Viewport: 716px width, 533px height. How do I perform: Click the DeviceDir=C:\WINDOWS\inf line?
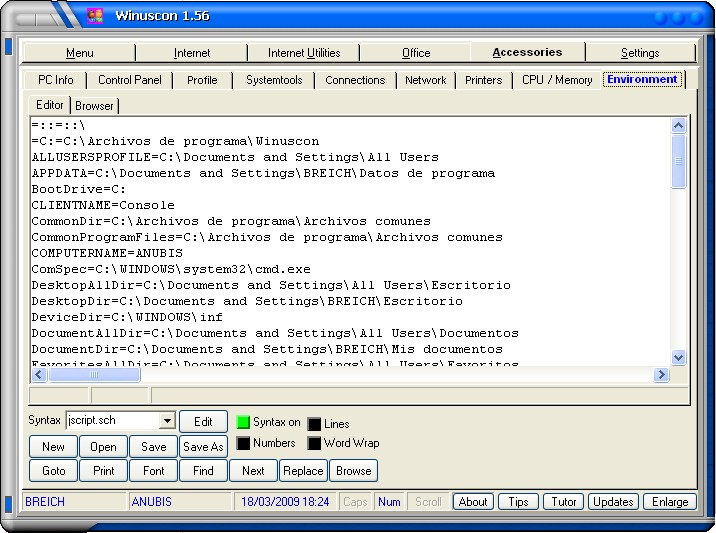click(127, 317)
